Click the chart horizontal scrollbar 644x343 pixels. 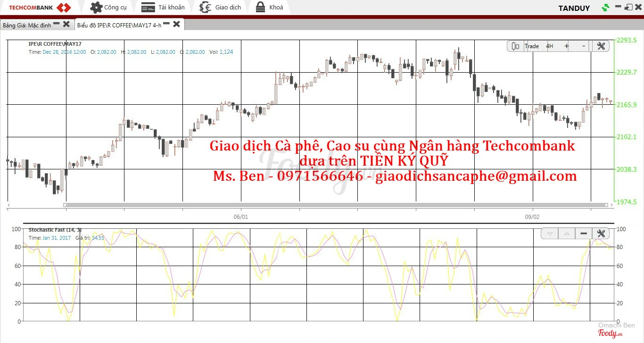click(335, 205)
